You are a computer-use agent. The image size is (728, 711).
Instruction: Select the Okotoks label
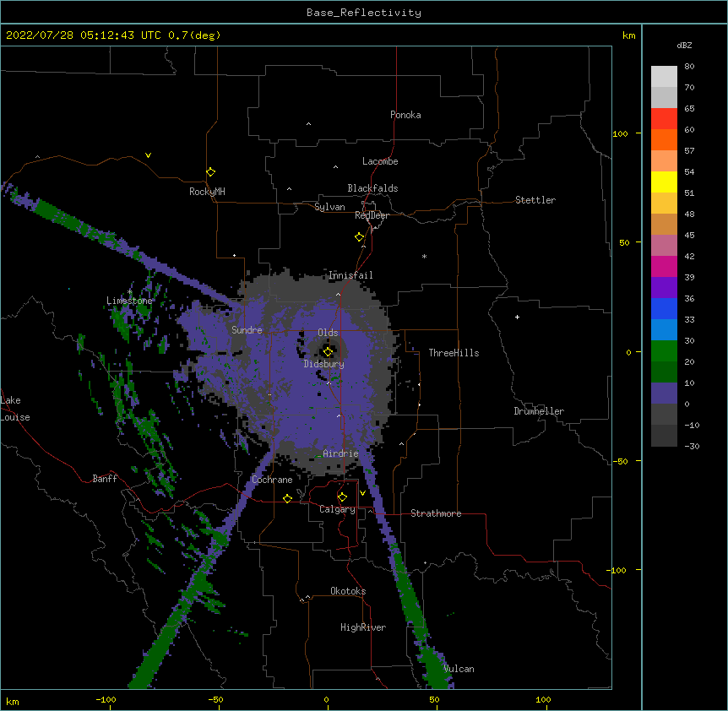348,591
